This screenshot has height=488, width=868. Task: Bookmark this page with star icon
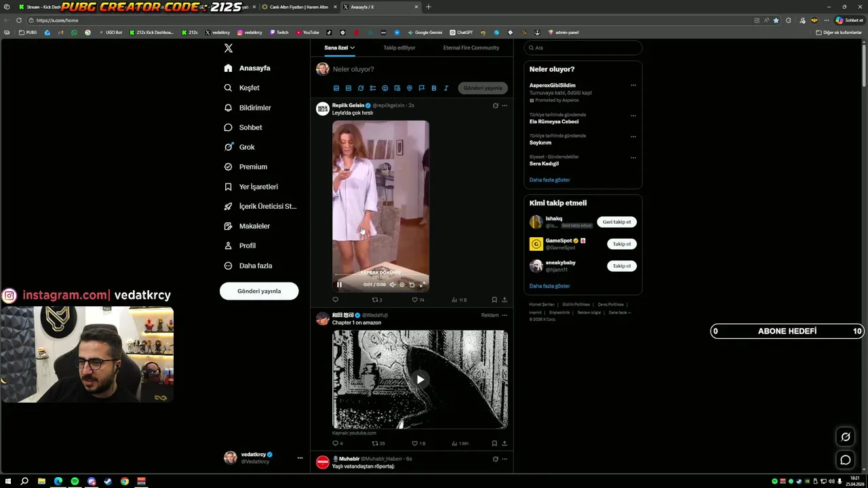776,20
